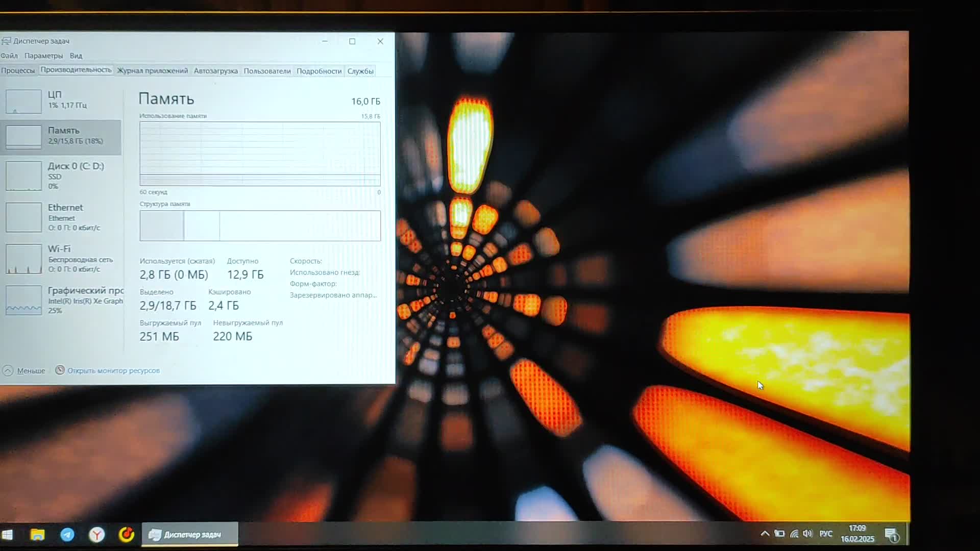Switch to Процессы tab
The height and width of the screenshot is (551, 980).
coord(18,71)
